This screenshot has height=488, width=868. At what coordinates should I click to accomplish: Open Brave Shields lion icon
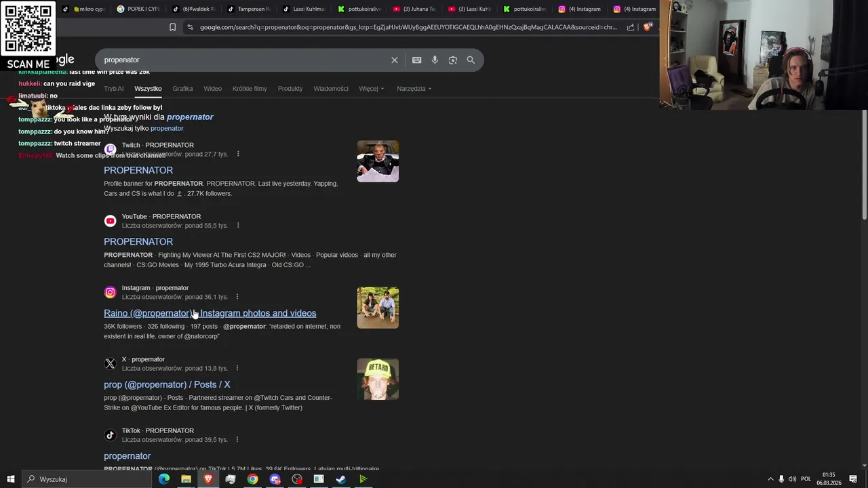point(648,27)
